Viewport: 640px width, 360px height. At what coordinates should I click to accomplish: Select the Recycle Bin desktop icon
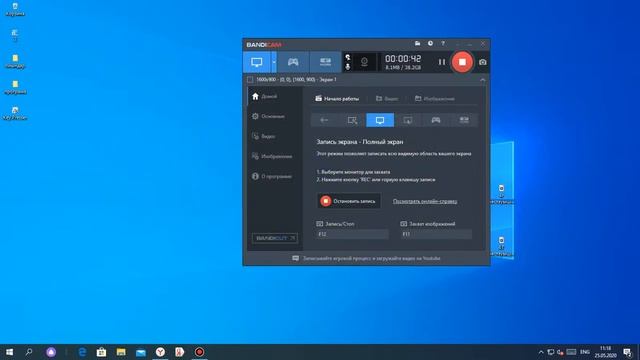pos(15,9)
